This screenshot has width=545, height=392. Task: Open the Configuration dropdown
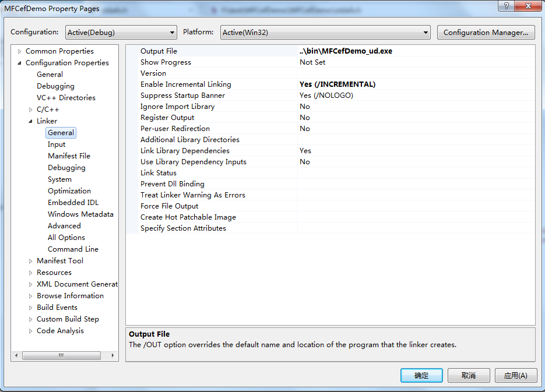coord(121,32)
